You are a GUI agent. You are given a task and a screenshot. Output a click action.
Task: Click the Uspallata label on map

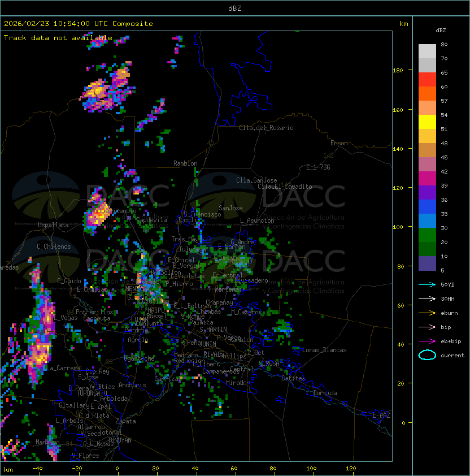pyautogui.click(x=53, y=225)
